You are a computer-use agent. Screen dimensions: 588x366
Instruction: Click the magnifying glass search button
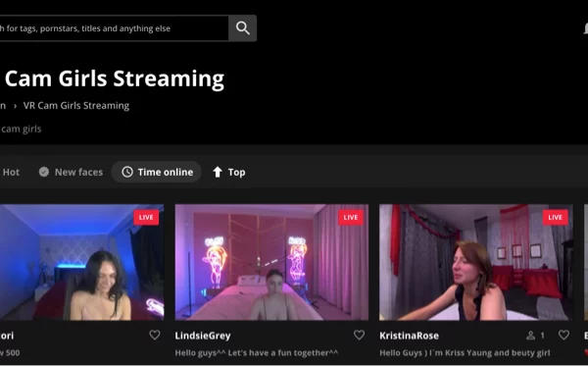243,28
